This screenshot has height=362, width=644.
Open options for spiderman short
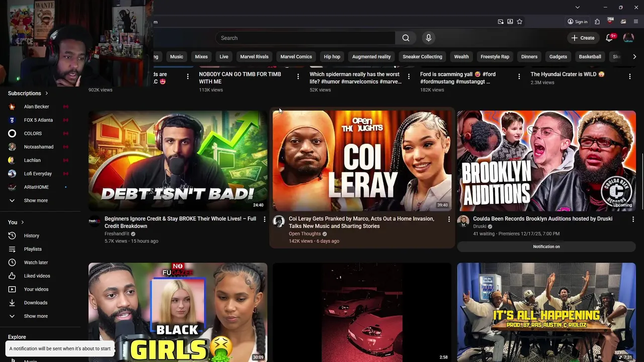[409, 76]
